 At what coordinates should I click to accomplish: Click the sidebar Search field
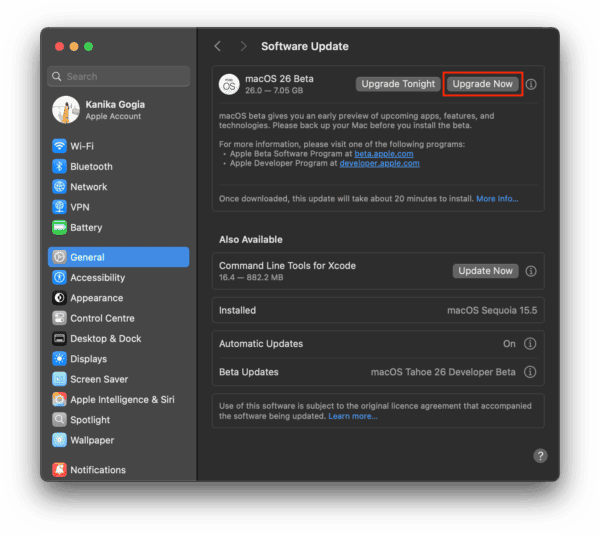(x=118, y=76)
